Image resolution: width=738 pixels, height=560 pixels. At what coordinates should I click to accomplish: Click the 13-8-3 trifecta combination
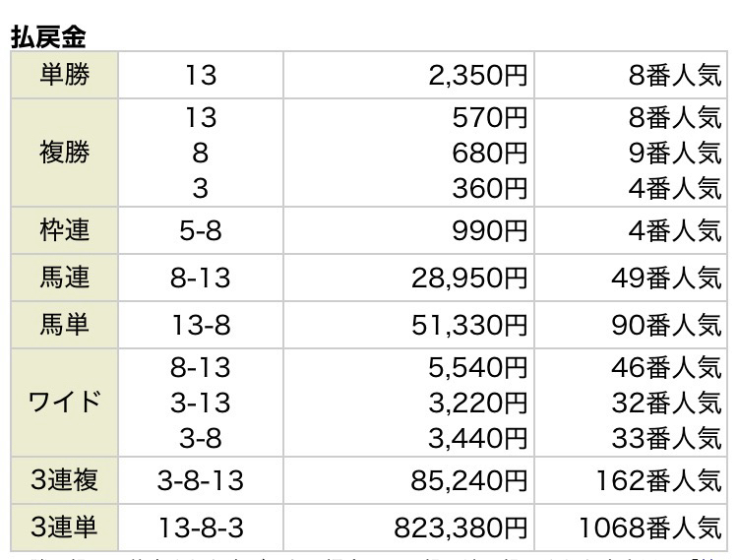point(200,529)
